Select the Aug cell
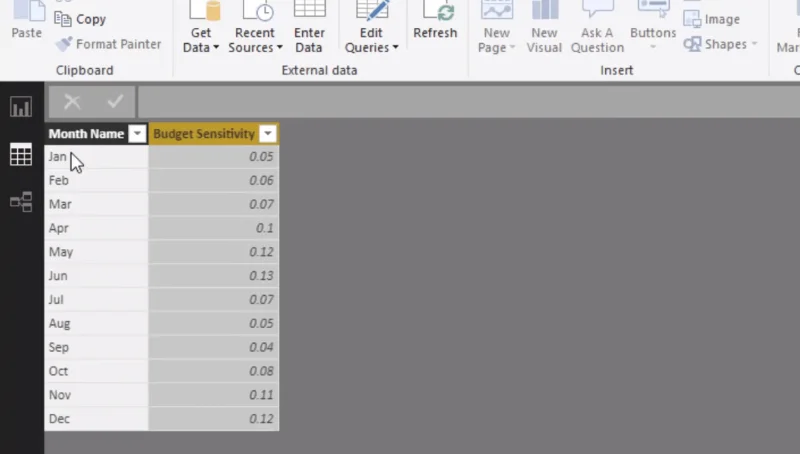 96,323
